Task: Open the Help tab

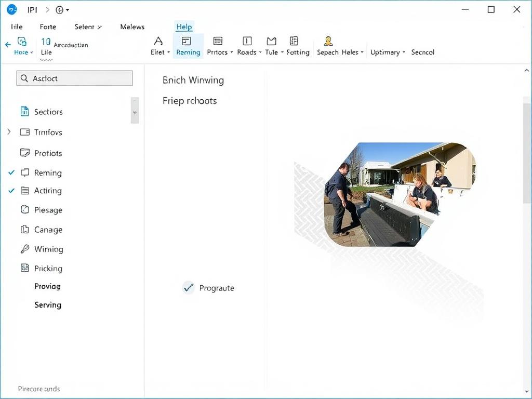Action: click(184, 27)
